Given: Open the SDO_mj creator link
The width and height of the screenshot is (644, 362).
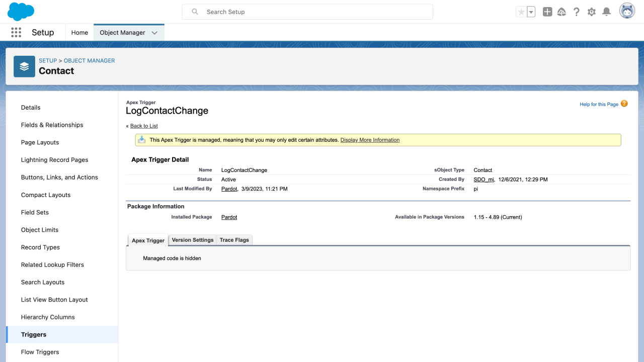Looking at the screenshot, I should (x=484, y=179).
